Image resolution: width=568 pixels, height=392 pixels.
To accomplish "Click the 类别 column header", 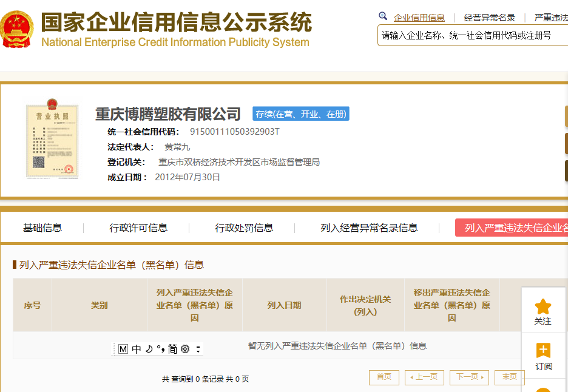I will tap(100, 305).
